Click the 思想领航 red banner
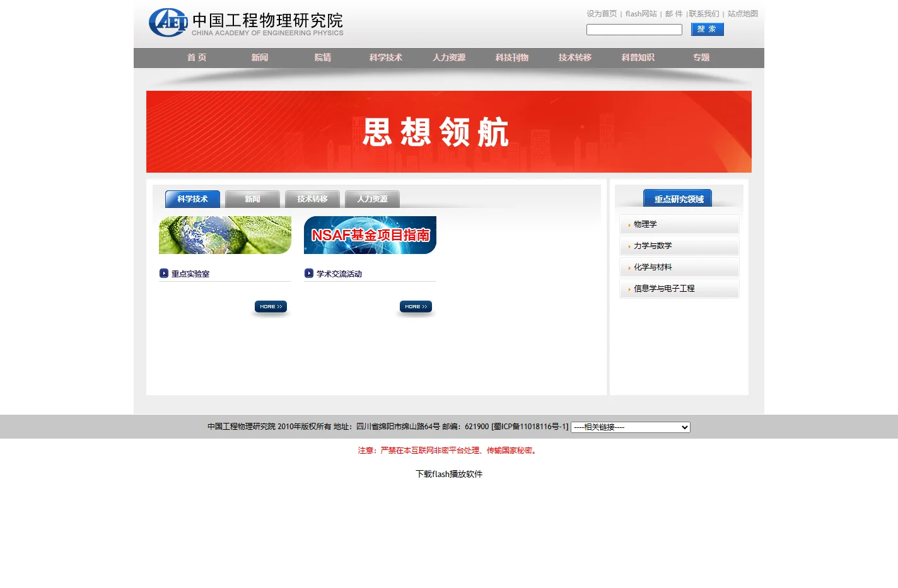The height and width of the screenshot is (588, 898). pos(449,132)
